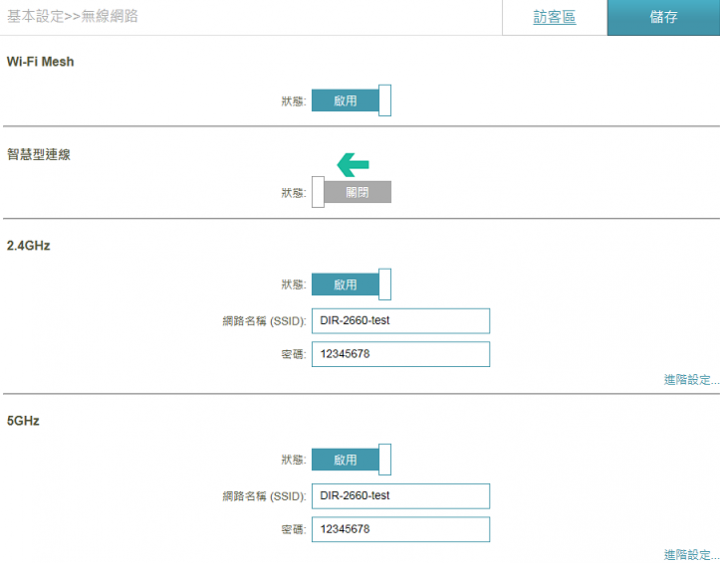
Task: Click the Wi-Fi Mesh section heading
Action: [x=40, y=62]
